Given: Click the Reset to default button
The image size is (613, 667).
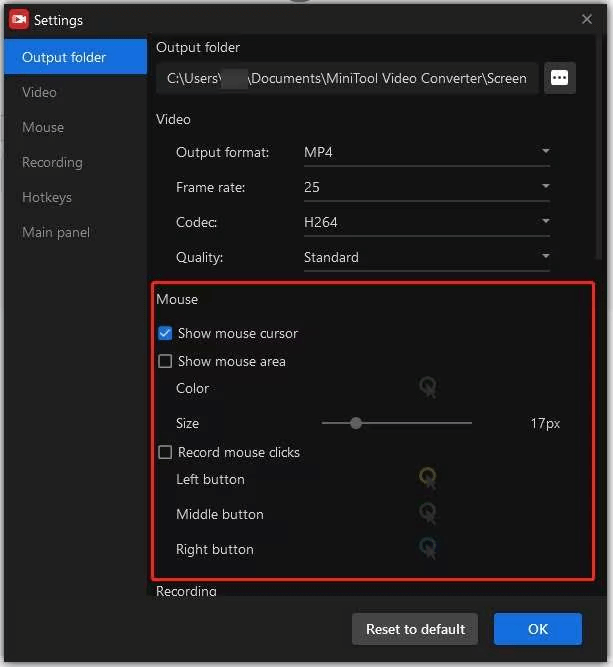Looking at the screenshot, I should [x=415, y=629].
